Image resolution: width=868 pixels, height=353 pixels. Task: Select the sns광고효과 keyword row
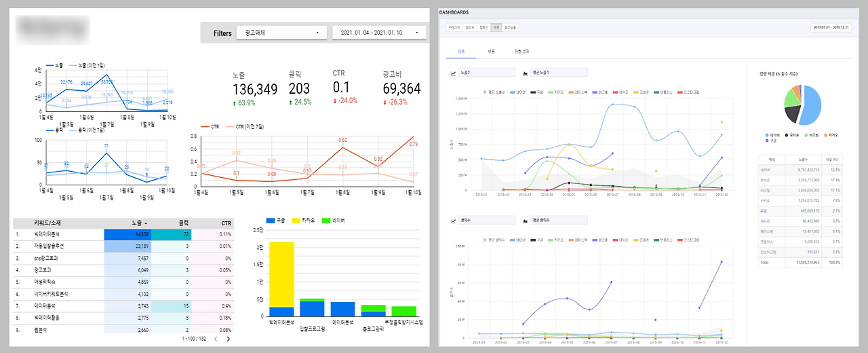point(123,258)
